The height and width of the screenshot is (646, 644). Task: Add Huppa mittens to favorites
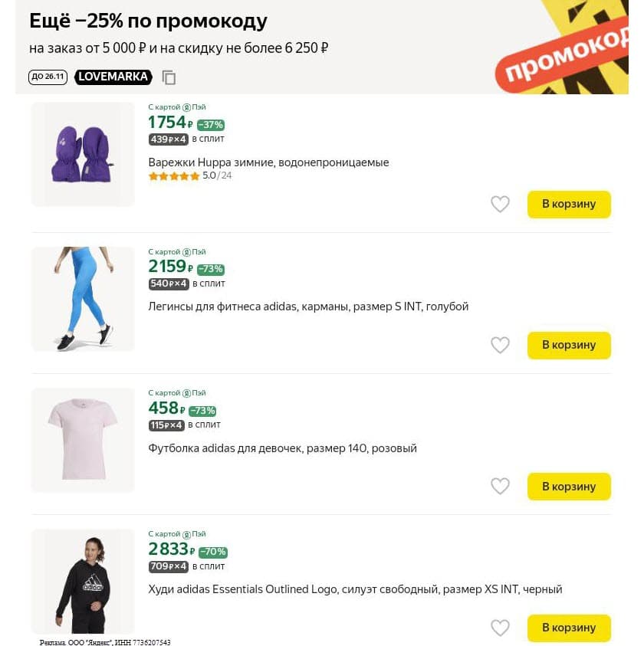coord(500,205)
